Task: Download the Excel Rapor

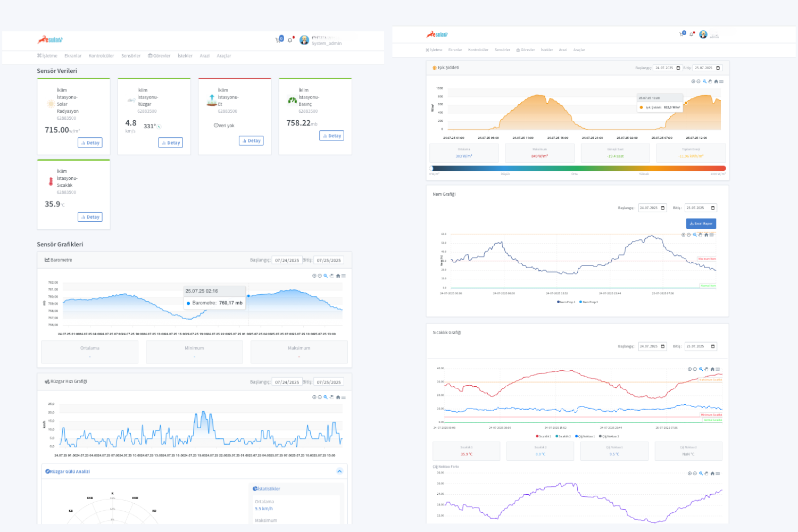Action: coord(701,223)
